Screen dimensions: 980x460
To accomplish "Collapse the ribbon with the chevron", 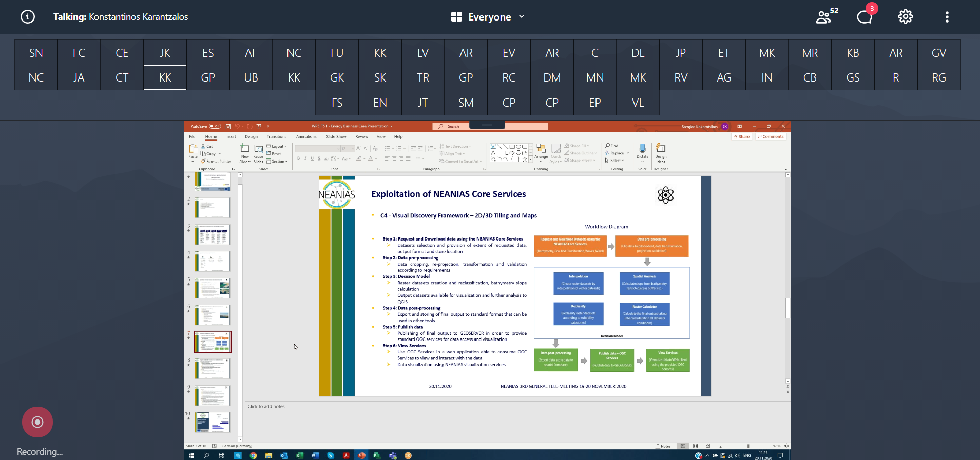I will tap(786, 169).
